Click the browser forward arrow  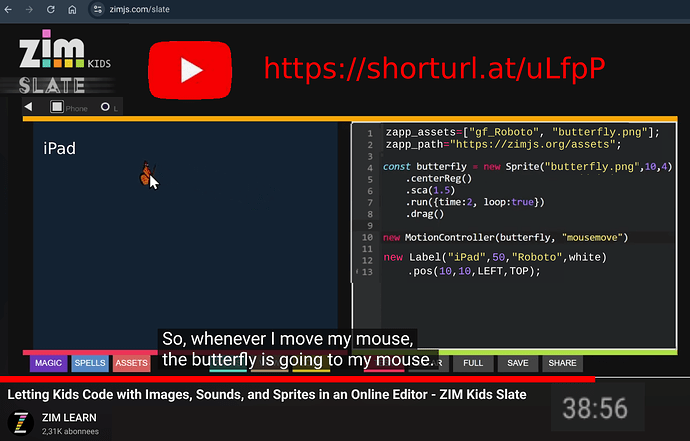(29, 9)
